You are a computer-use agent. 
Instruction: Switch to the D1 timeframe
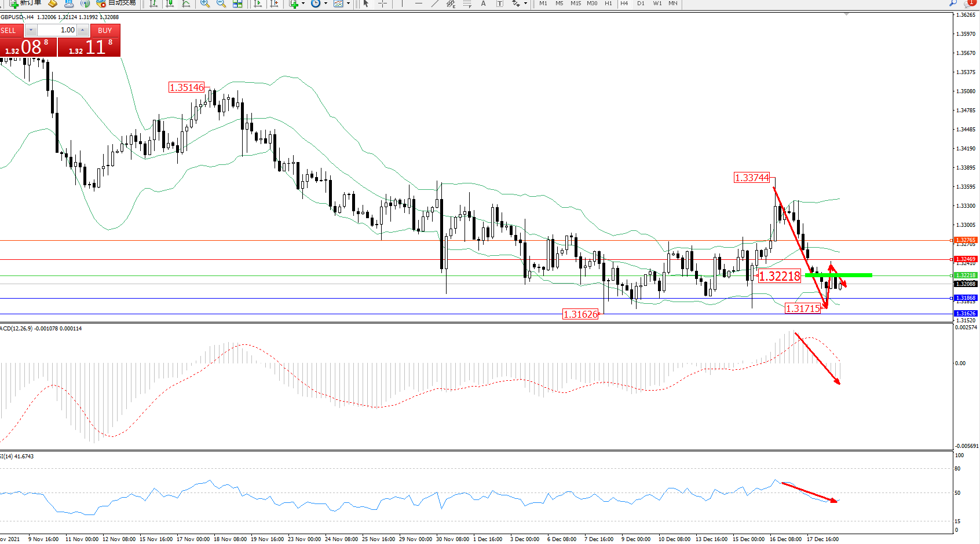click(x=641, y=3)
